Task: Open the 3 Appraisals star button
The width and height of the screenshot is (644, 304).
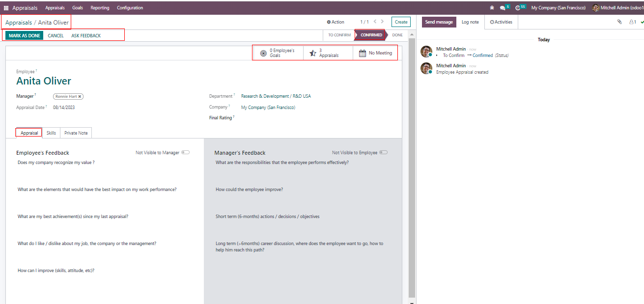Action: [x=328, y=53]
